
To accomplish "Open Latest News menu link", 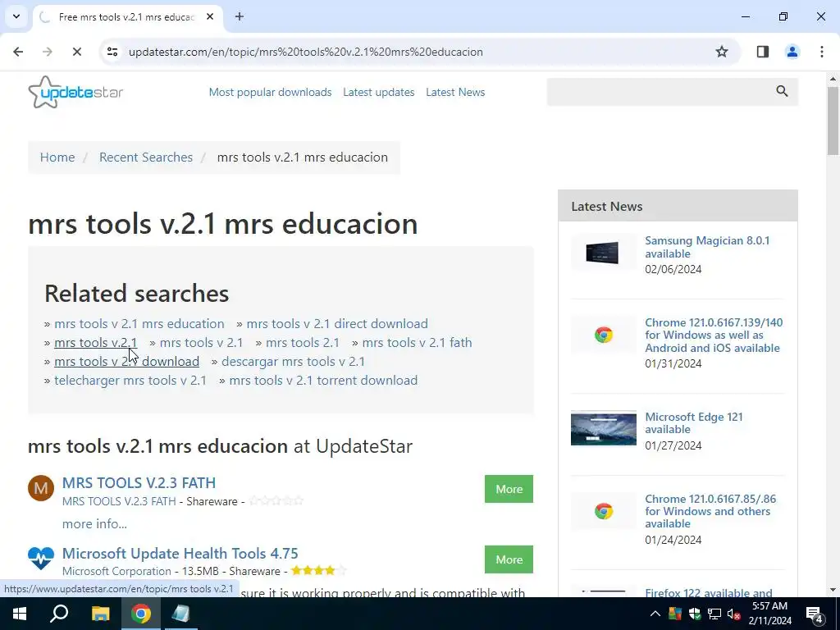I will coord(455,92).
